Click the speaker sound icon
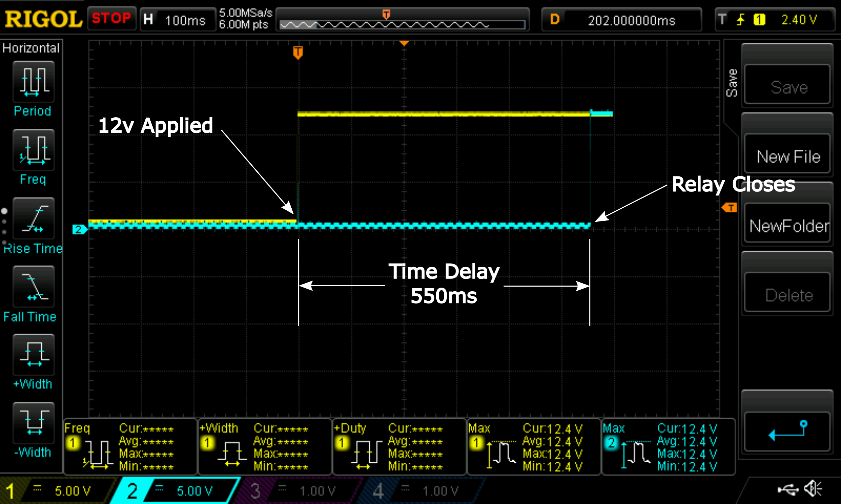 click(x=813, y=489)
